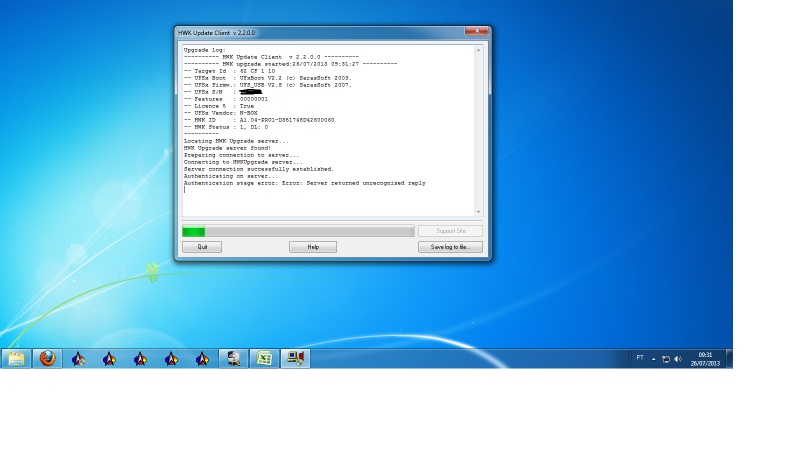The height and width of the screenshot is (450, 800).
Task: Open the PT language indicator
Action: [640, 358]
